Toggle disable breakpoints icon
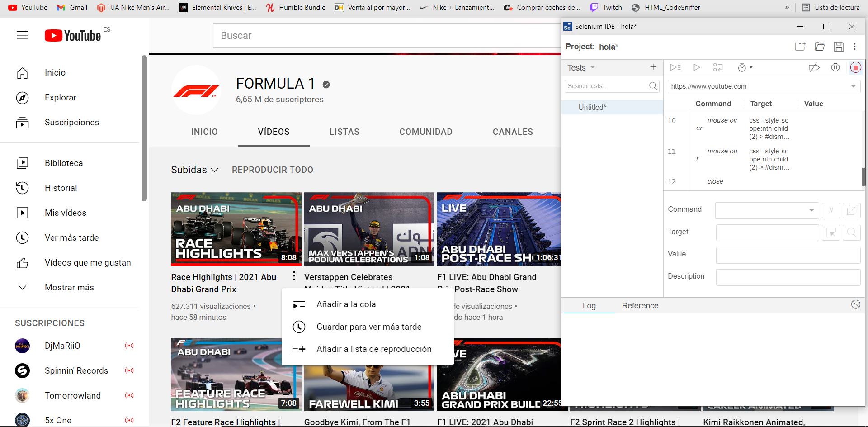Screen dimensions: 868x427 point(814,67)
